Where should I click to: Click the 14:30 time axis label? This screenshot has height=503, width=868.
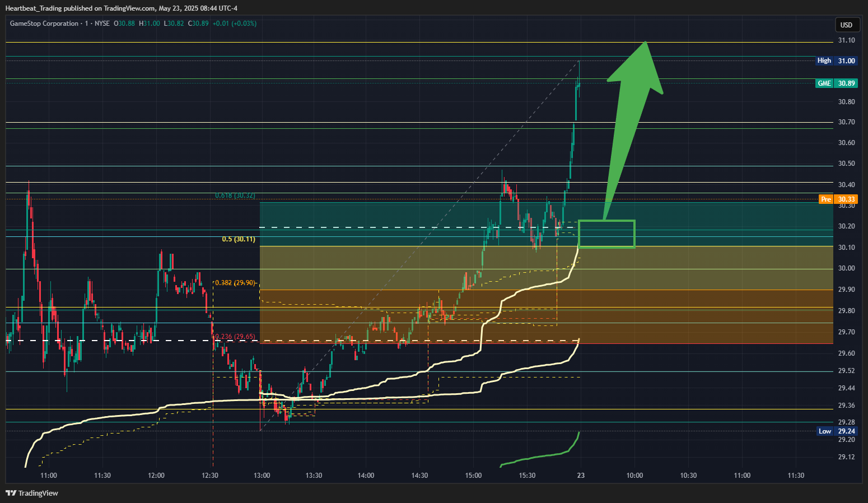pos(419,476)
